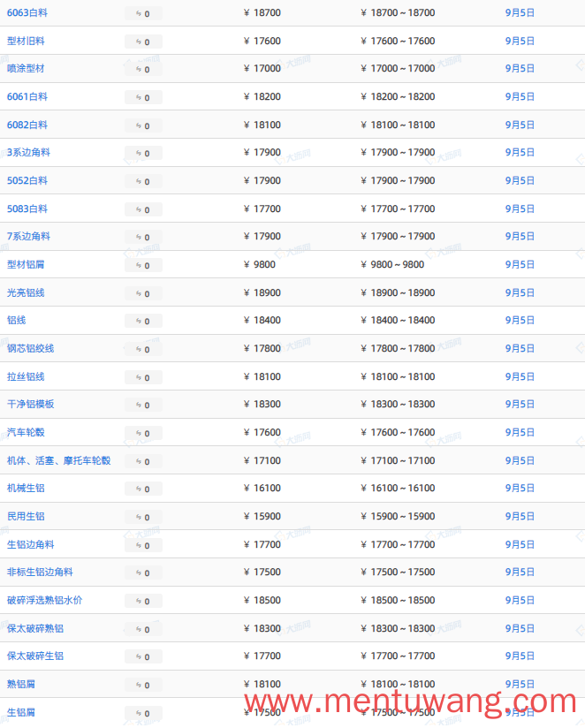Screen dimensions: 585x728
Task: Click the 9月5日 date in 铝线 row
Action: coord(520,321)
